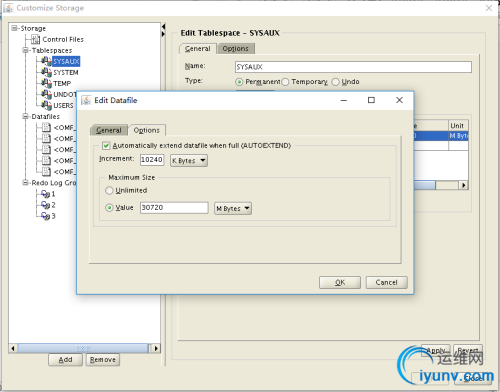Click the Unit column header
This screenshot has width=500, height=392.
click(458, 126)
